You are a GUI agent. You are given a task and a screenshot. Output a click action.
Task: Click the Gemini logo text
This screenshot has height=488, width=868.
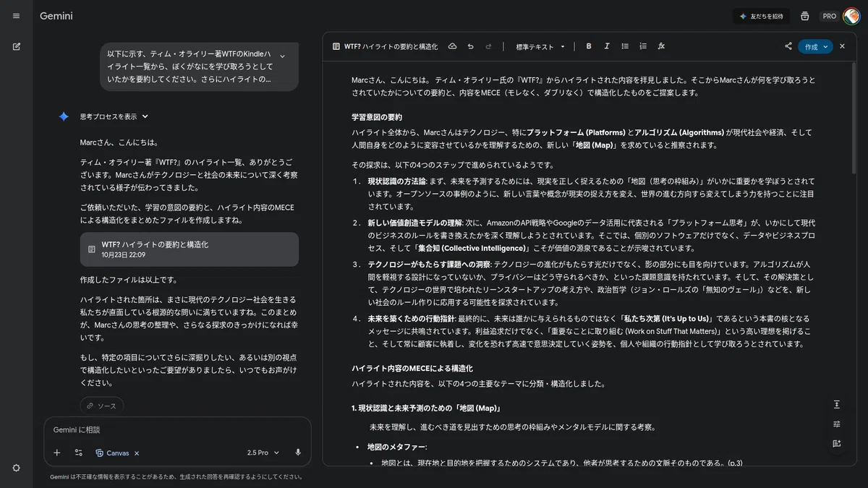[56, 16]
